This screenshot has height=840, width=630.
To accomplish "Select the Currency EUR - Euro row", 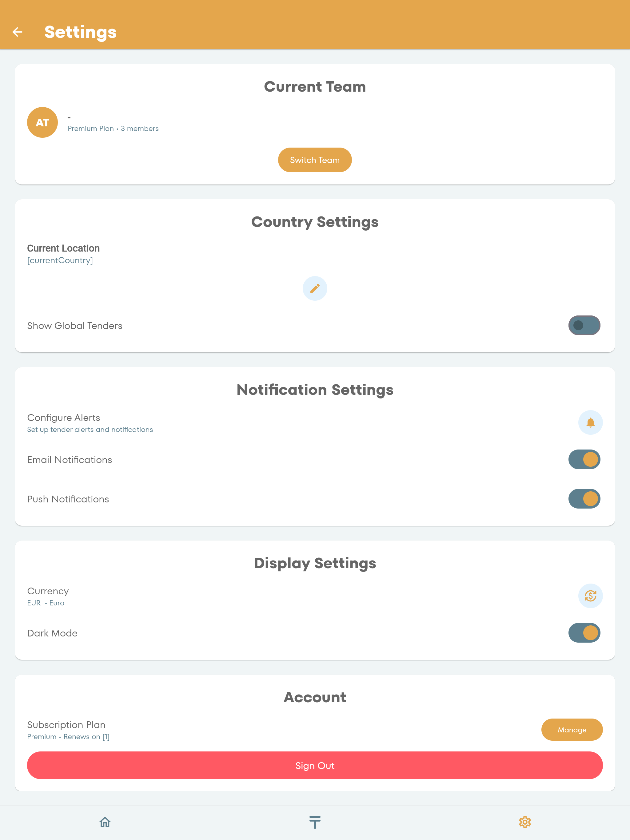I will click(315, 596).
